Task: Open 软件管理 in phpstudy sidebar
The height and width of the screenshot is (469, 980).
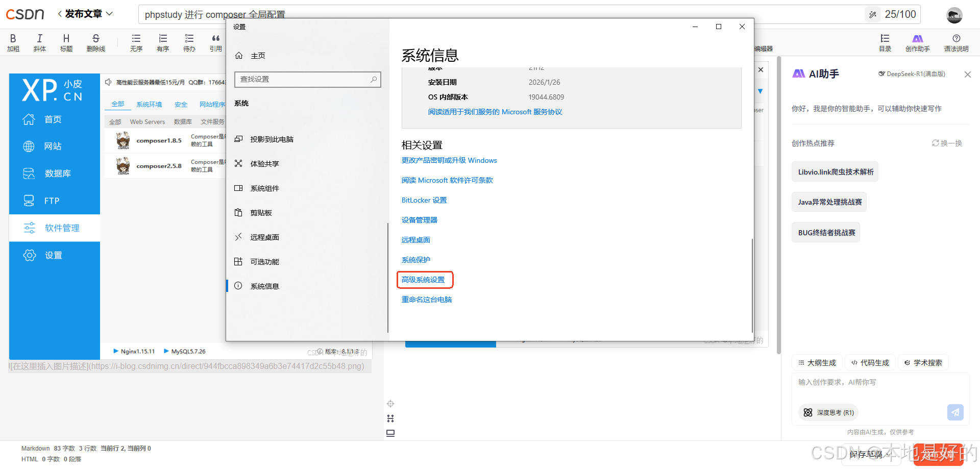Action: [55, 228]
